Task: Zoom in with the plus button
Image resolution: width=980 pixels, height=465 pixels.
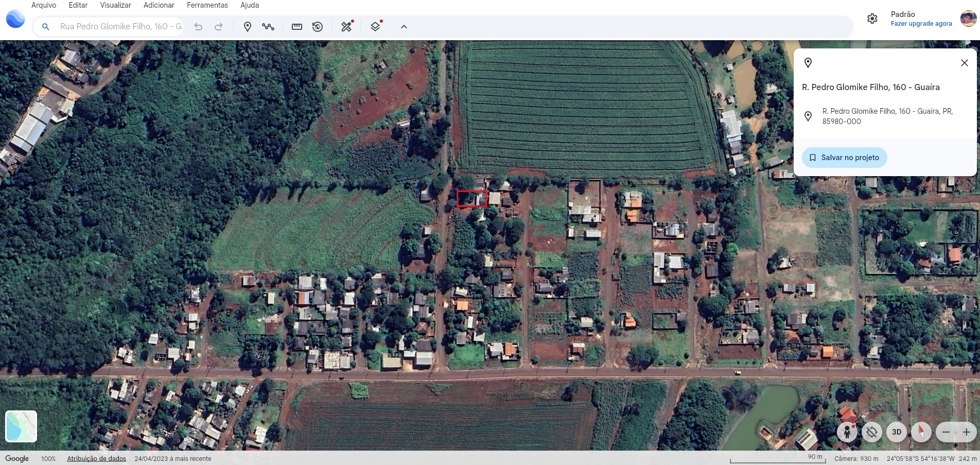Action: coord(966,432)
